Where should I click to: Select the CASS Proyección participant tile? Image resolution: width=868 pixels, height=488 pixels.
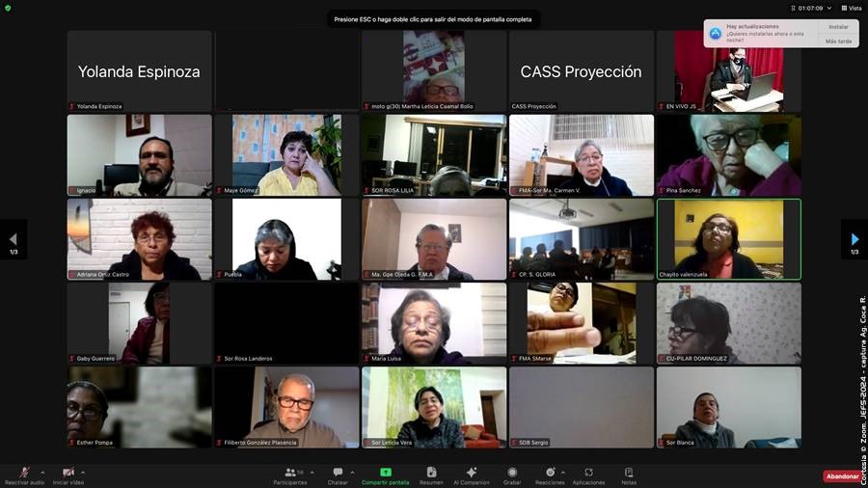coord(582,70)
